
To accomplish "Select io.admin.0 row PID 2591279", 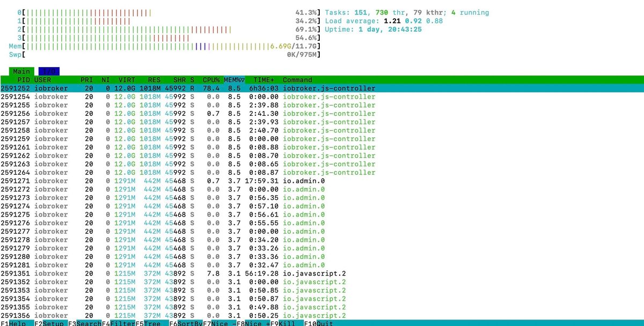I will (x=322, y=248).
